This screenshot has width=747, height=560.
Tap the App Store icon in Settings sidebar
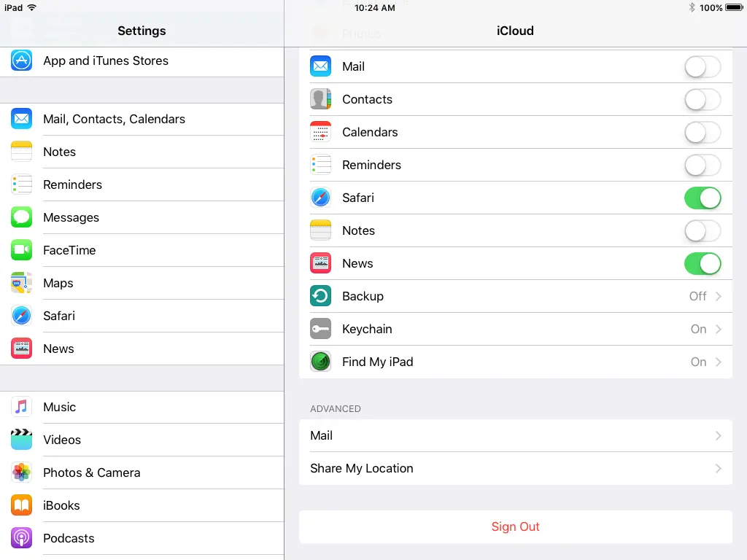pos(21,61)
